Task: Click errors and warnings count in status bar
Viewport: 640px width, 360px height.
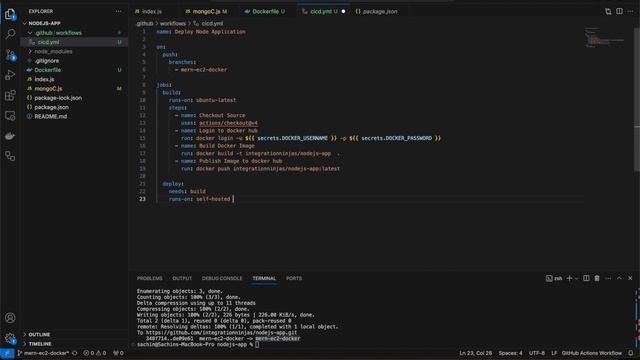Action: [x=95, y=353]
